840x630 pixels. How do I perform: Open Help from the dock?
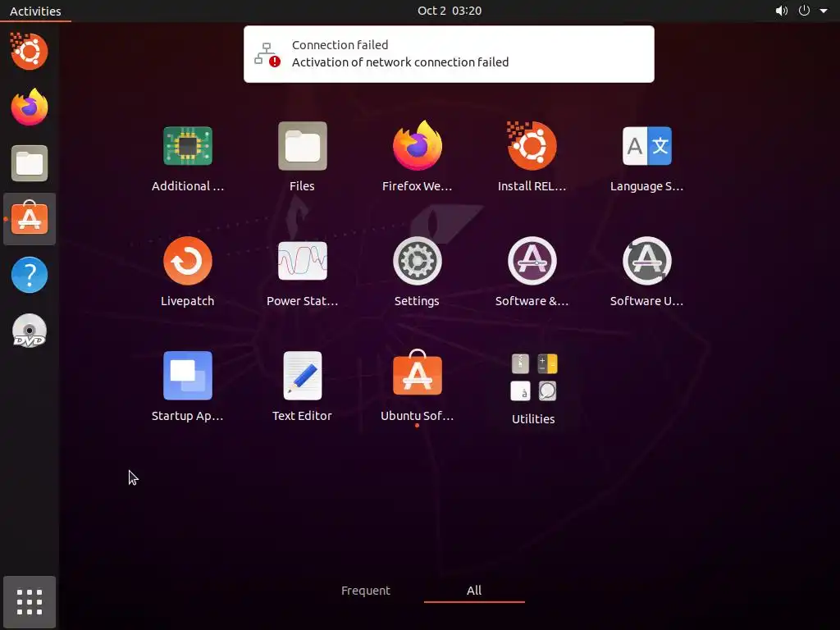(30, 275)
